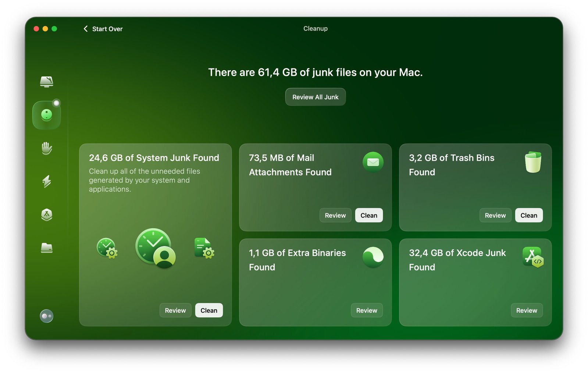Open the Performance lightning bolt icon

(47, 181)
